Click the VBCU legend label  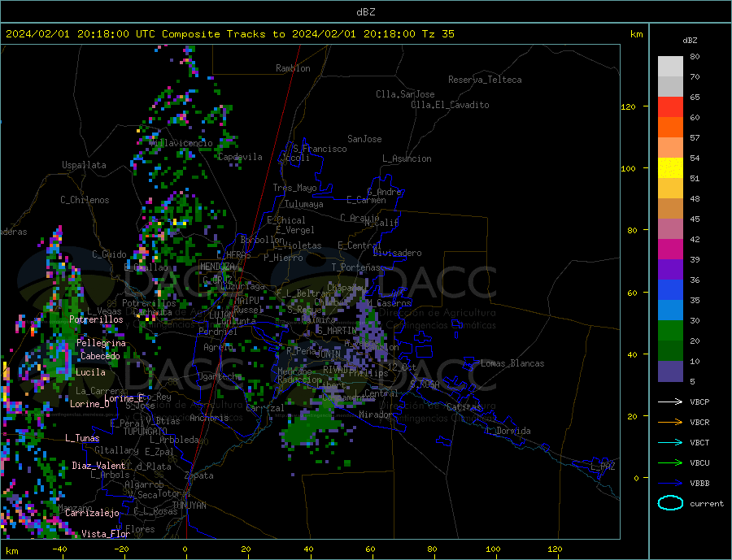click(x=699, y=463)
